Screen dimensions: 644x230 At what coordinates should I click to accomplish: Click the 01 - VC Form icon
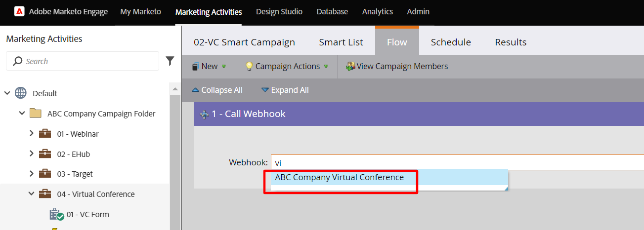[57, 214]
